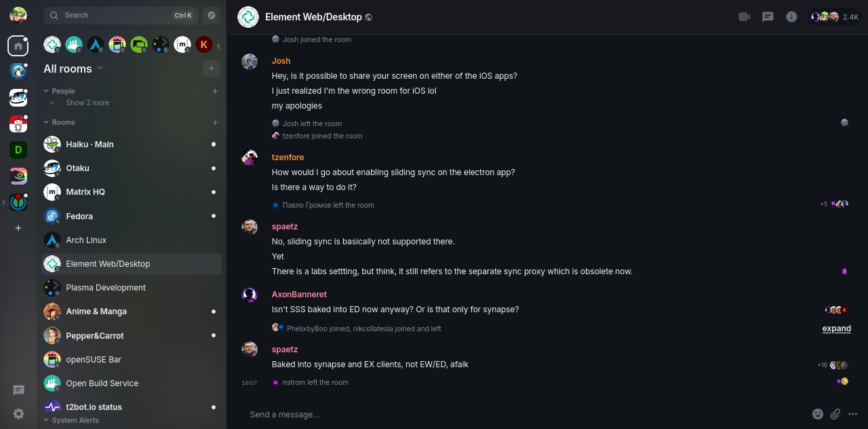Open the threads panel icon
Viewport: 868px width, 429px height.
click(x=768, y=17)
